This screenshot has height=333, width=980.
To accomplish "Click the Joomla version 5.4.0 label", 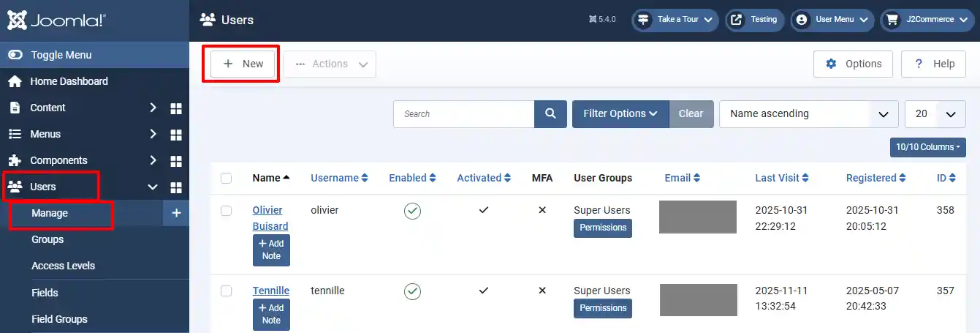I will (x=602, y=20).
